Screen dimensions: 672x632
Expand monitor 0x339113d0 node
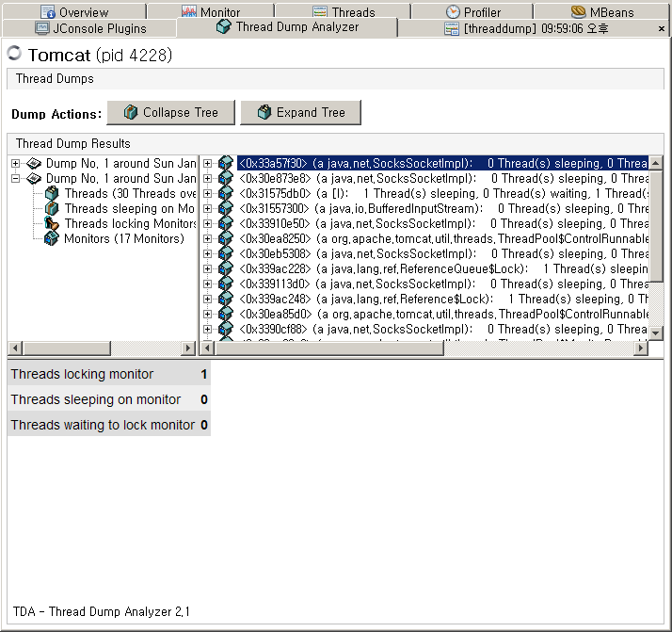207,284
